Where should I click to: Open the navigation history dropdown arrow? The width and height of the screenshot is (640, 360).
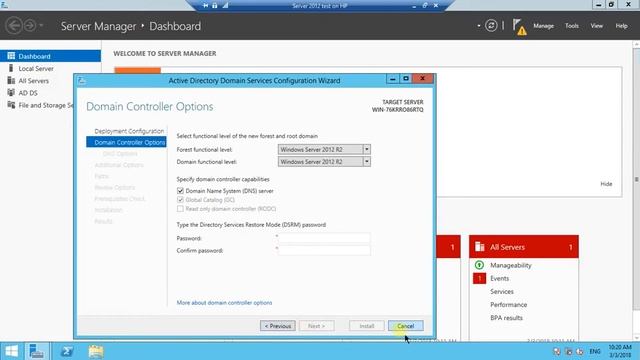click(41, 26)
